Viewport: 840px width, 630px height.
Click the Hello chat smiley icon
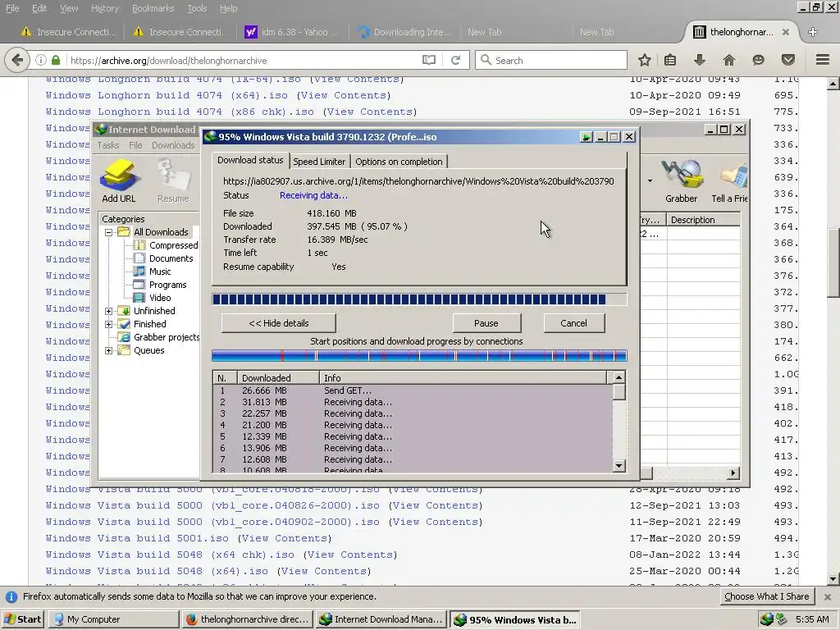[x=758, y=60]
